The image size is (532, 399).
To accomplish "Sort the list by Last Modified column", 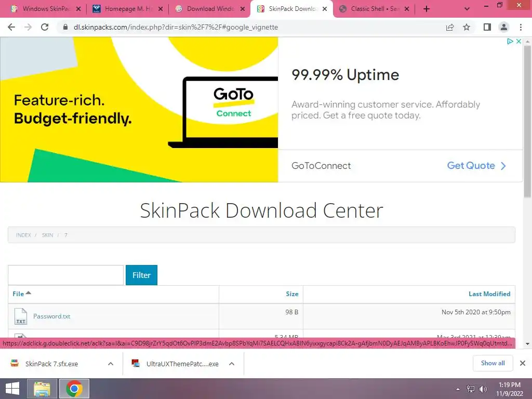I will (x=489, y=294).
